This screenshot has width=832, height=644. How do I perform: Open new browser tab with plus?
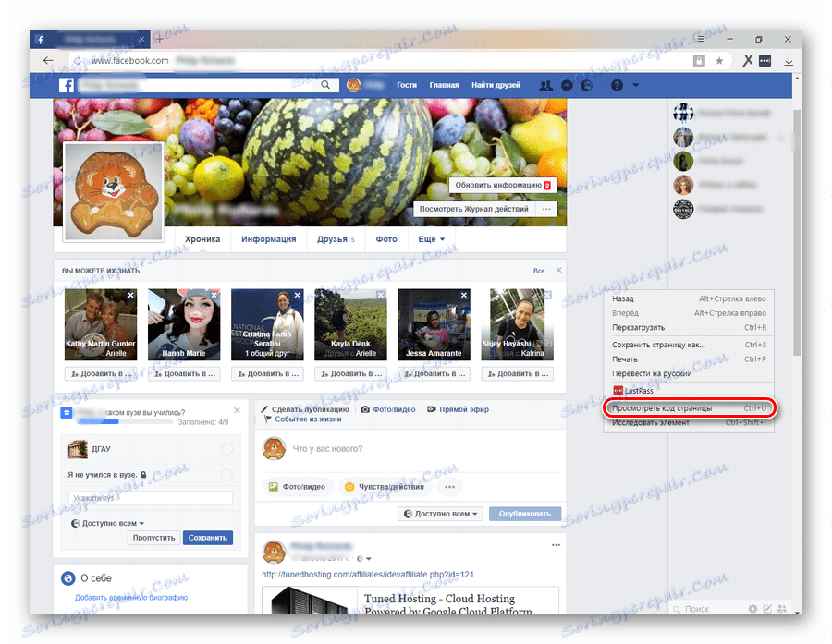159,39
